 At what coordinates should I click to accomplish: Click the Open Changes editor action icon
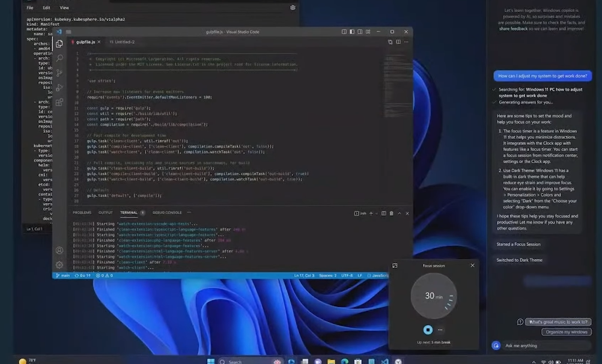click(390, 42)
